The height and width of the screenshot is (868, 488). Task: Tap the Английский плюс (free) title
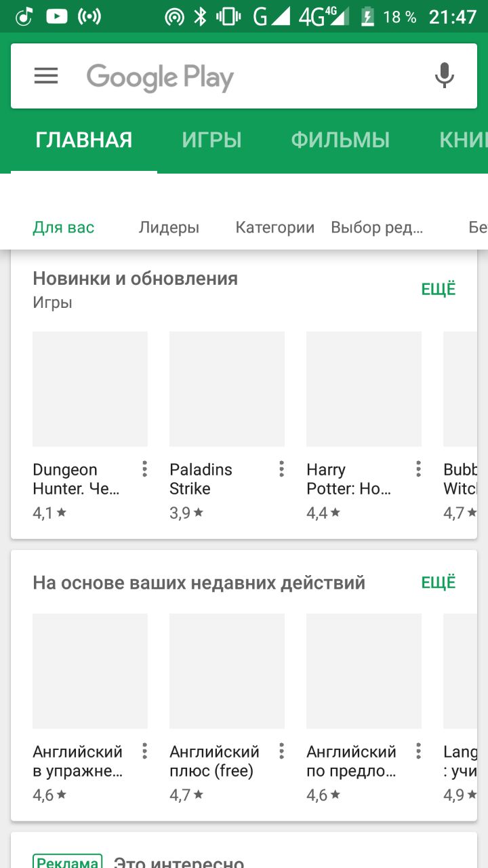pos(215,762)
